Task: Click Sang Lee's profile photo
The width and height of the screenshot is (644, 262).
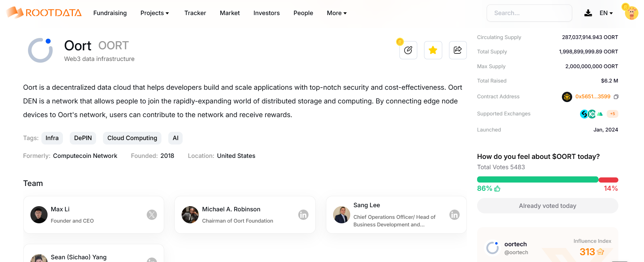Action: point(341,215)
